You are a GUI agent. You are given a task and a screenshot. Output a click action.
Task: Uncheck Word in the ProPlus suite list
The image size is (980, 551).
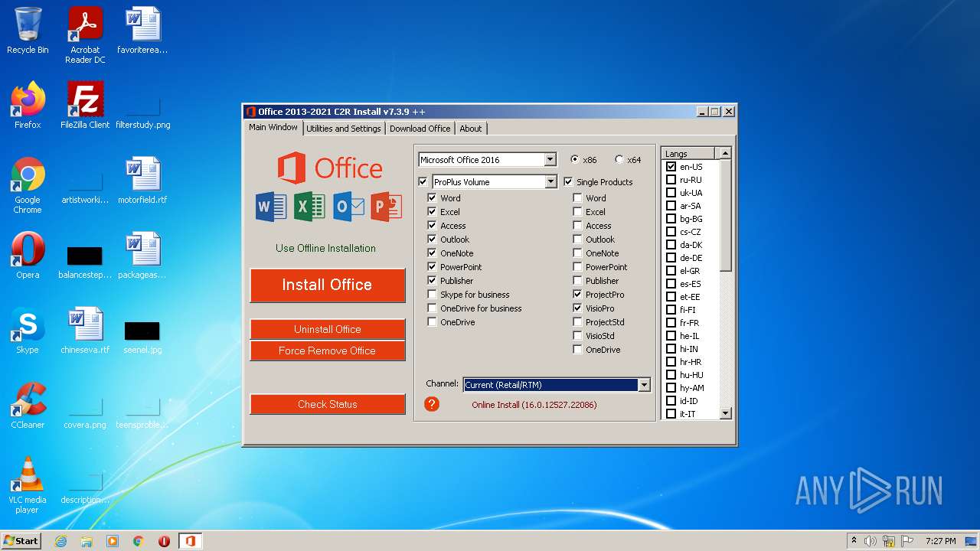433,198
